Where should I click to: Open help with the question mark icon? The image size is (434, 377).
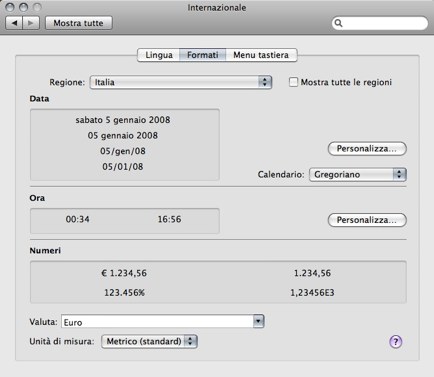coord(396,341)
